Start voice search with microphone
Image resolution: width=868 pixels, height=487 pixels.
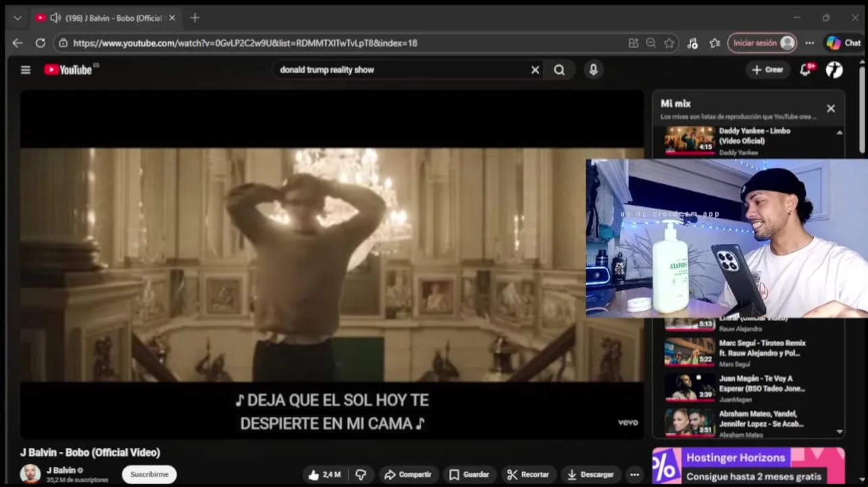coord(593,70)
